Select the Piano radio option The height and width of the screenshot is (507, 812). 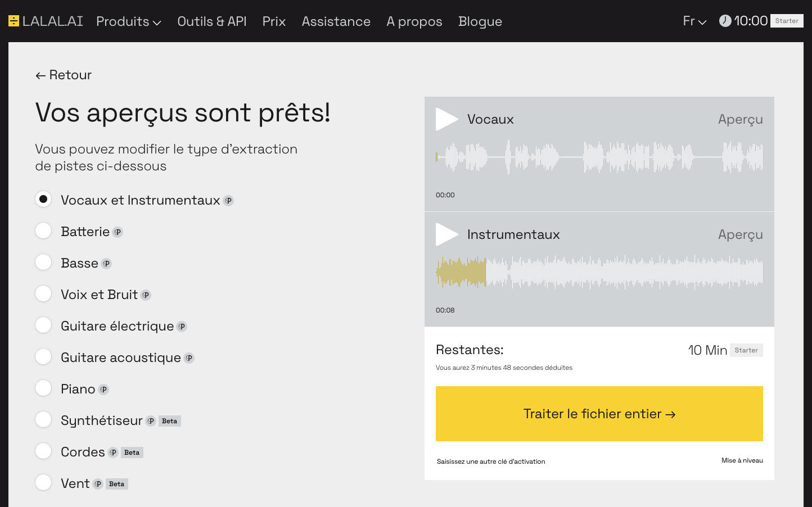(x=43, y=388)
